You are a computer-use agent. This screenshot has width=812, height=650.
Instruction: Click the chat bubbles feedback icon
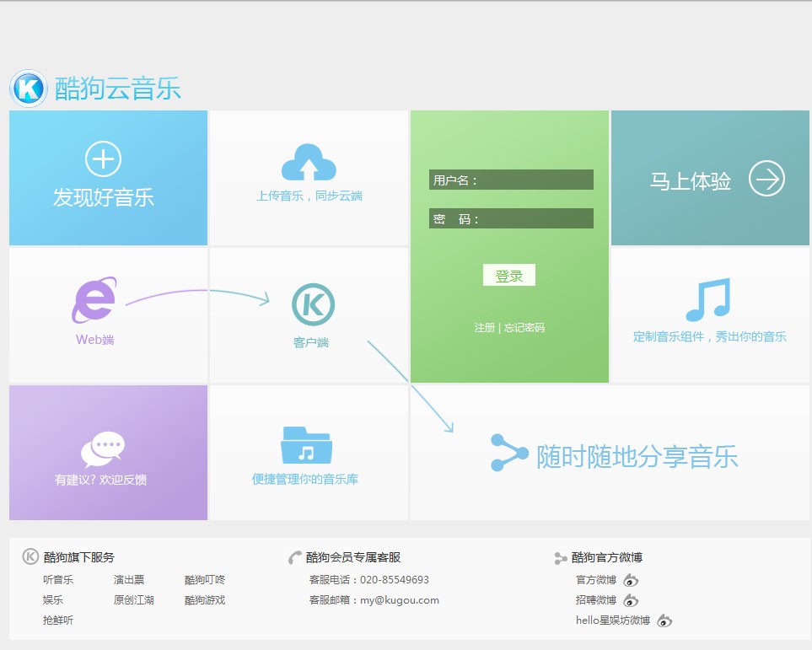pos(103,449)
